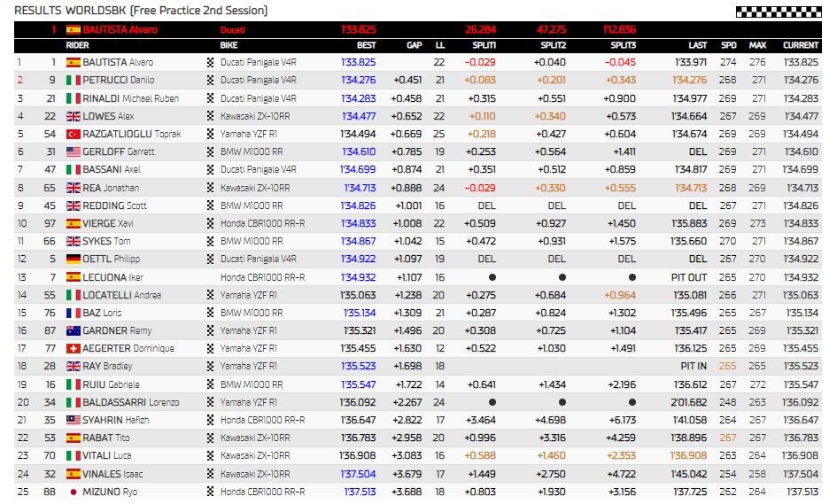Screen dimensions: 837x504
Task: Click the checkered flag icon in BALDASSARRI's row
Action: [x=210, y=402]
